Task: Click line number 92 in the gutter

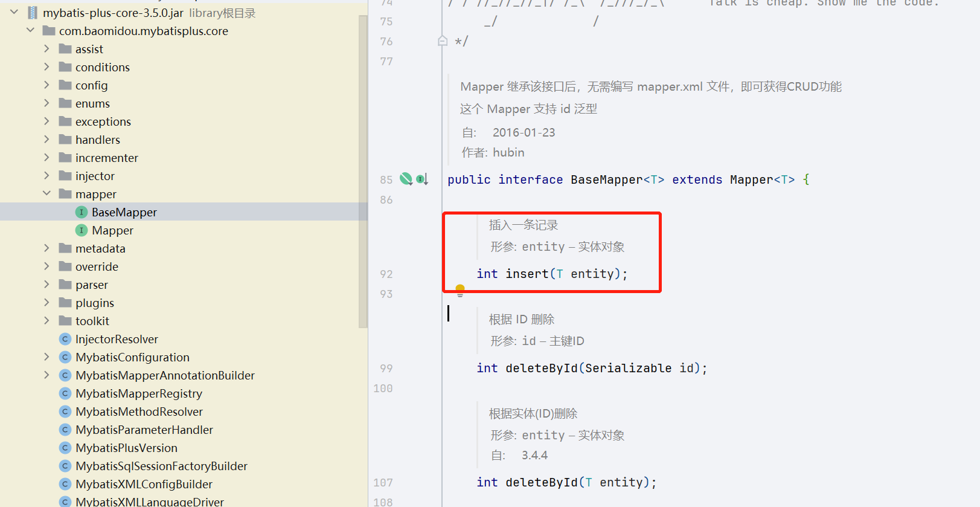Action: pos(386,274)
